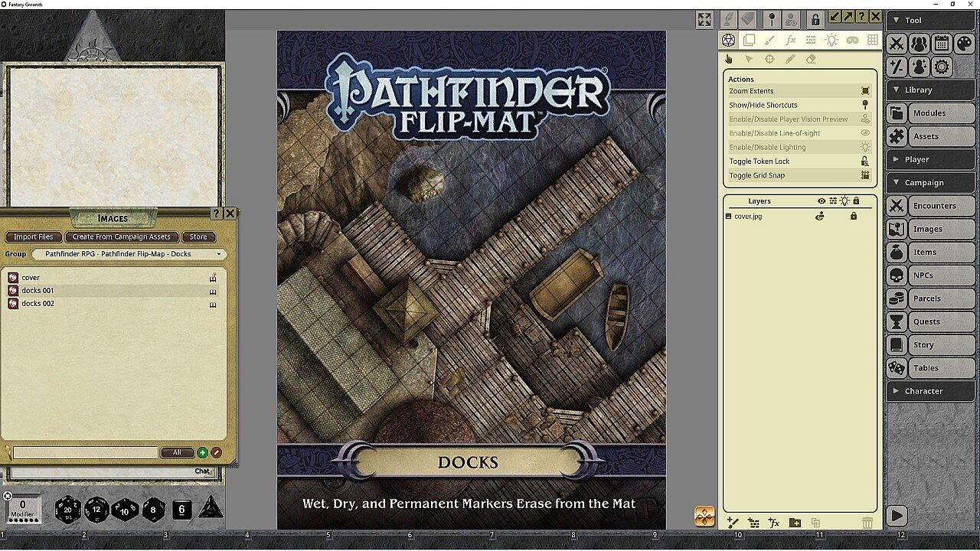Toggle visibility of cover.jpg layer

[x=820, y=217]
